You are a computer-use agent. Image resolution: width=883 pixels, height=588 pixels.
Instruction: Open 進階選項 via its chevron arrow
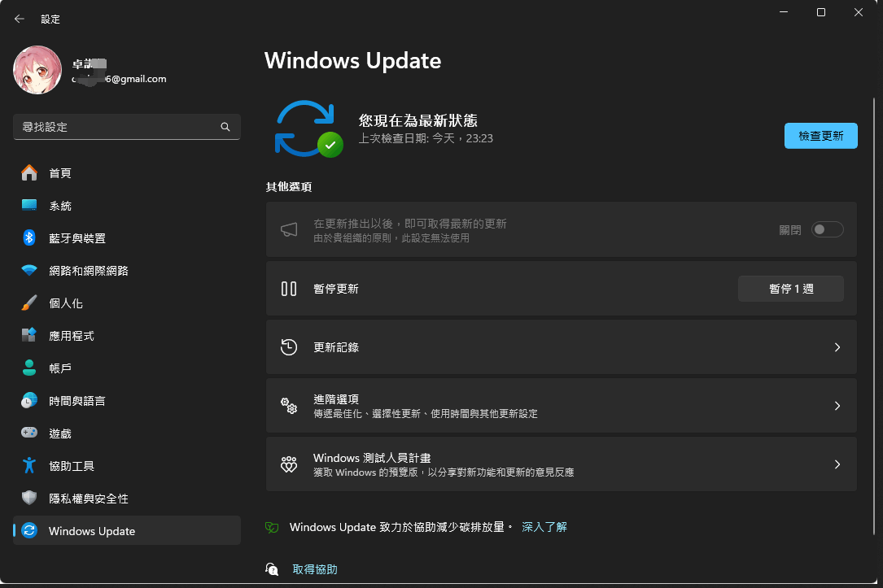tap(837, 406)
